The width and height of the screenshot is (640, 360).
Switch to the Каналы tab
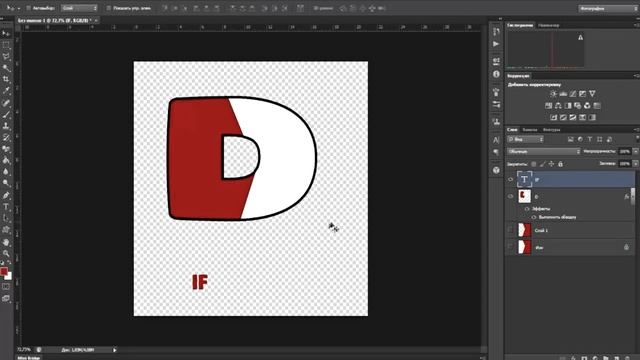coord(530,130)
